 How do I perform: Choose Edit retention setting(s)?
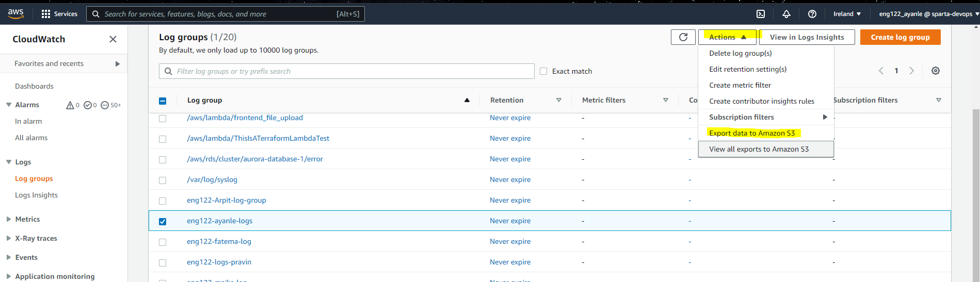(766, 69)
